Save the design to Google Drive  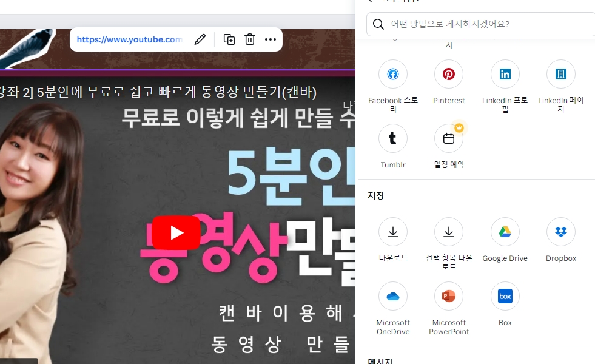point(505,231)
